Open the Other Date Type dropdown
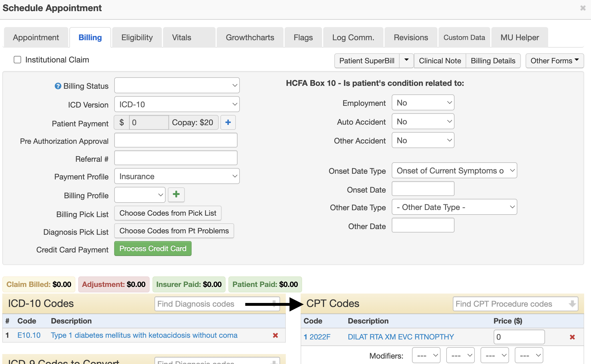 [454, 207]
